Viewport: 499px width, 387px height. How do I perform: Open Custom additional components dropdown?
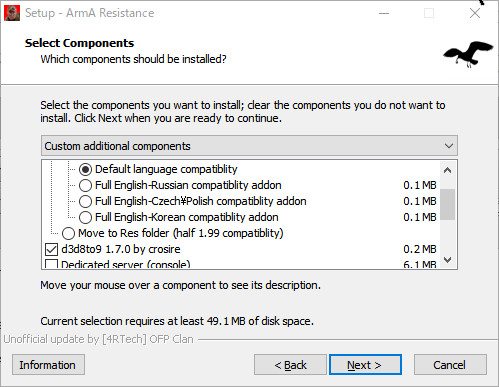(x=249, y=146)
